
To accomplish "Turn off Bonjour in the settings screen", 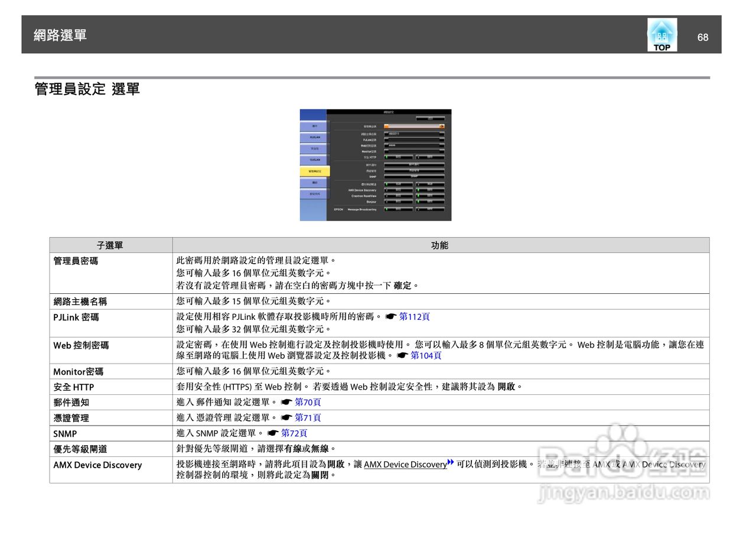I will (x=429, y=200).
